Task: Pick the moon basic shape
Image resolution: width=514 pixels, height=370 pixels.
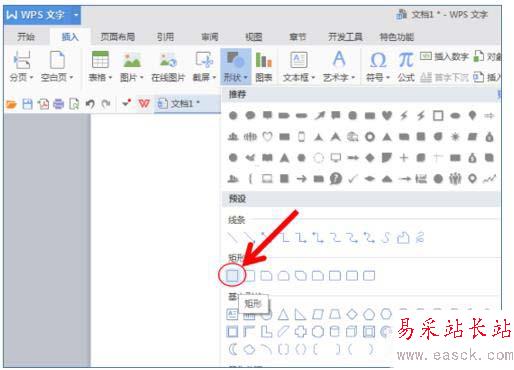Action: pyautogui.click(x=233, y=349)
